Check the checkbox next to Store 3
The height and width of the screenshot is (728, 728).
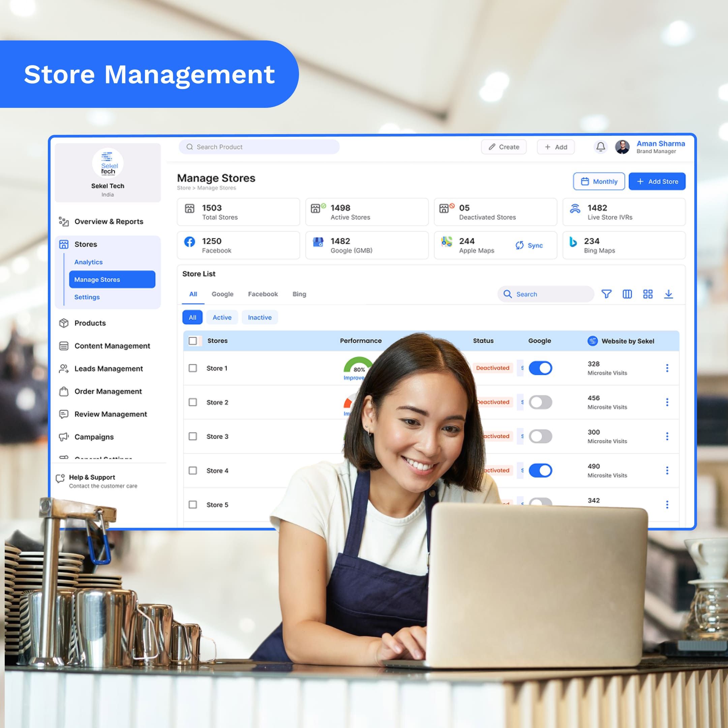click(193, 436)
